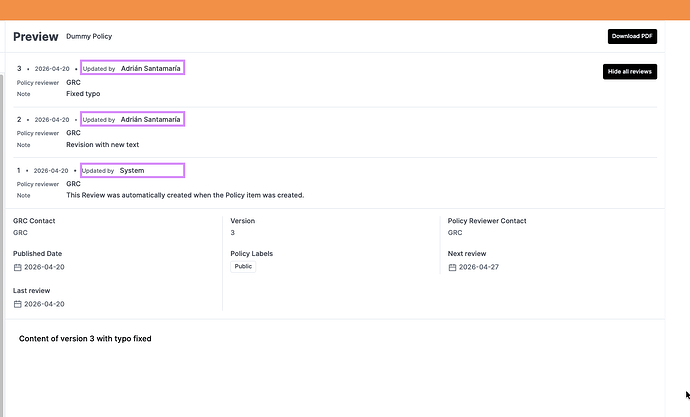The image size is (690, 417).
Task: Click the calendar icon under Last review
Action: tap(17, 304)
